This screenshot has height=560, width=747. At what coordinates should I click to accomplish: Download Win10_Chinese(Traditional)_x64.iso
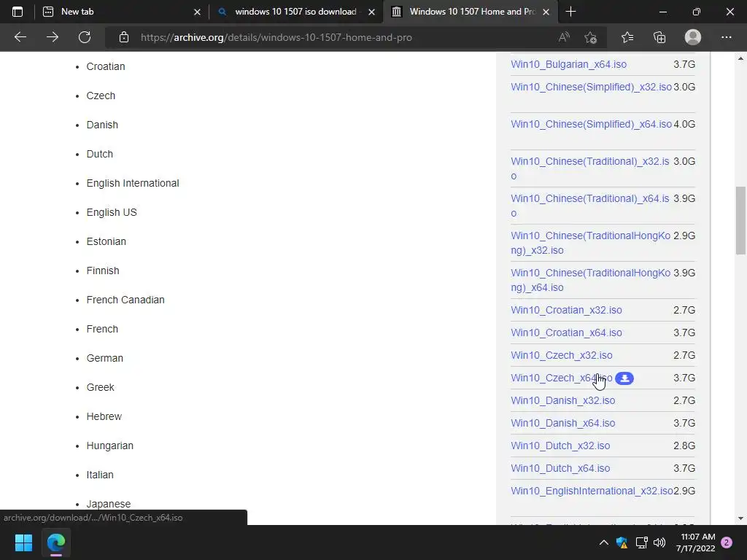589,205
